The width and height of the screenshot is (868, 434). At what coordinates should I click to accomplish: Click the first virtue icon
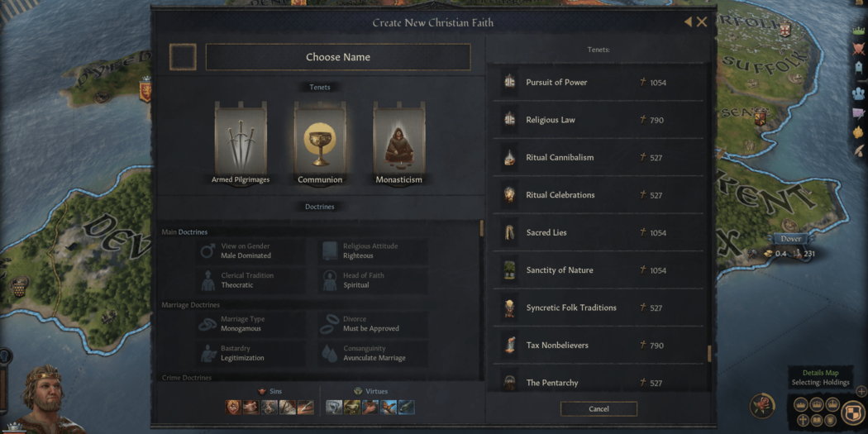(334, 408)
